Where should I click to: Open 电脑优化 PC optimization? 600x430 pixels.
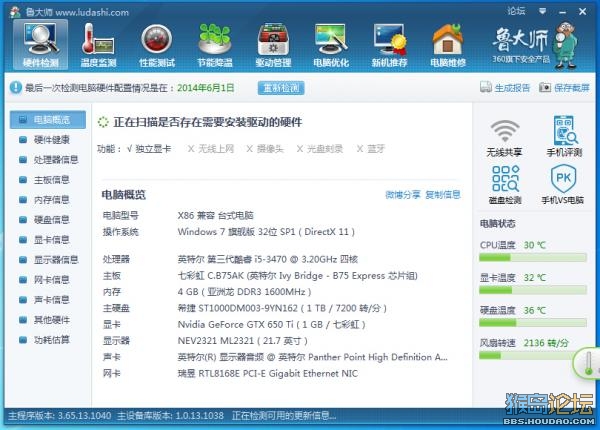pos(331,45)
